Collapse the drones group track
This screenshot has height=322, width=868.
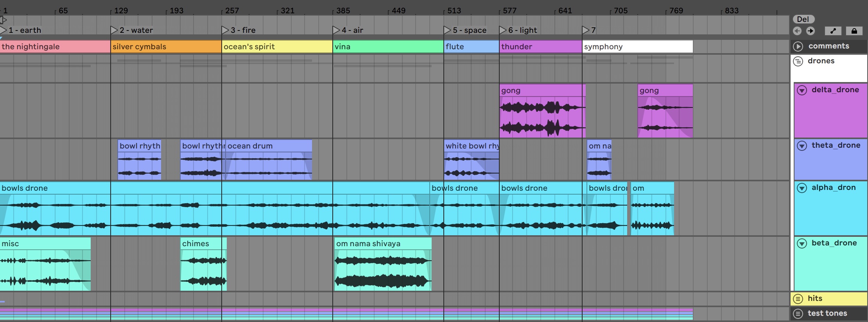pos(798,61)
